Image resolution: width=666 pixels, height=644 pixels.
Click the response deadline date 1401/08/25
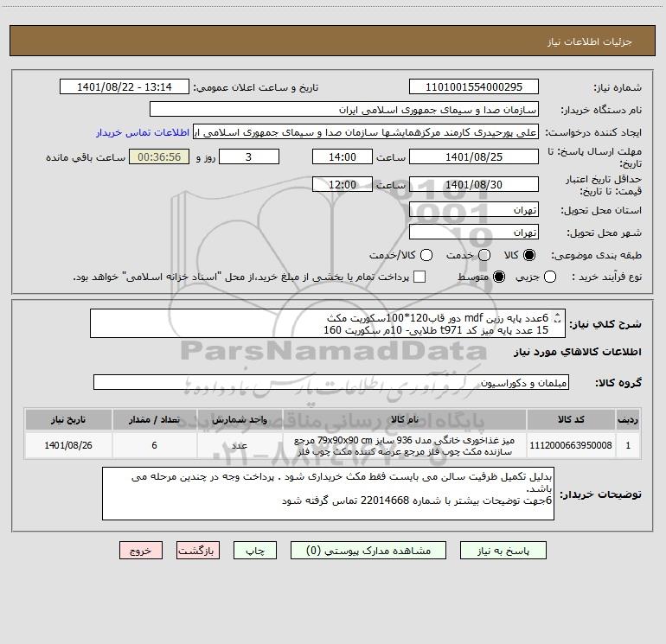(x=474, y=156)
